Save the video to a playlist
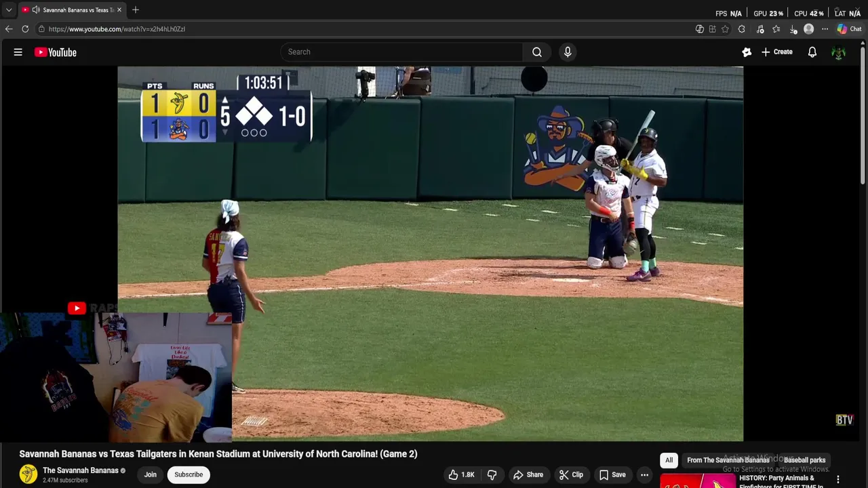 tap(612, 474)
